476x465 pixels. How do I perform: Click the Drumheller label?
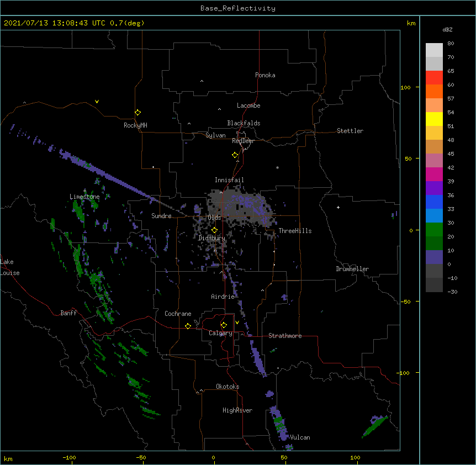pos(352,269)
